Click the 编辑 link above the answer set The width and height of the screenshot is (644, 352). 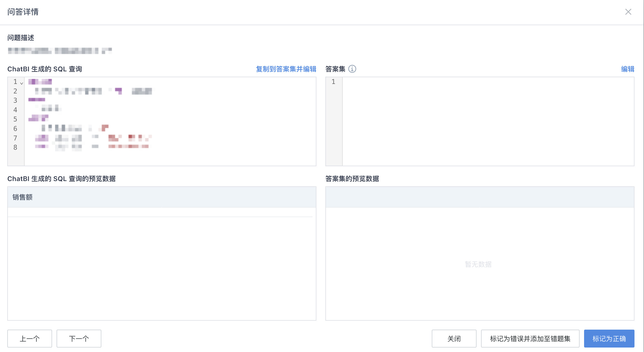[x=627, y=69]
